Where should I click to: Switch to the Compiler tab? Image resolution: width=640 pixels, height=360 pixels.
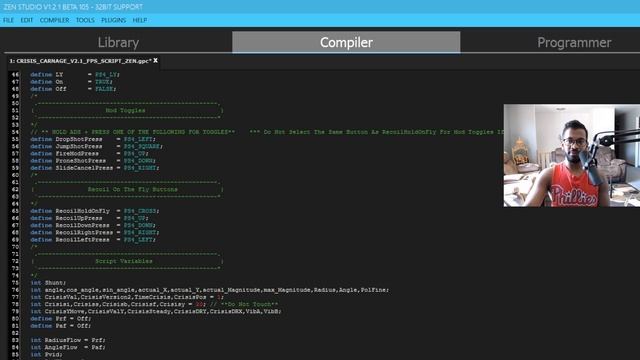346,42
